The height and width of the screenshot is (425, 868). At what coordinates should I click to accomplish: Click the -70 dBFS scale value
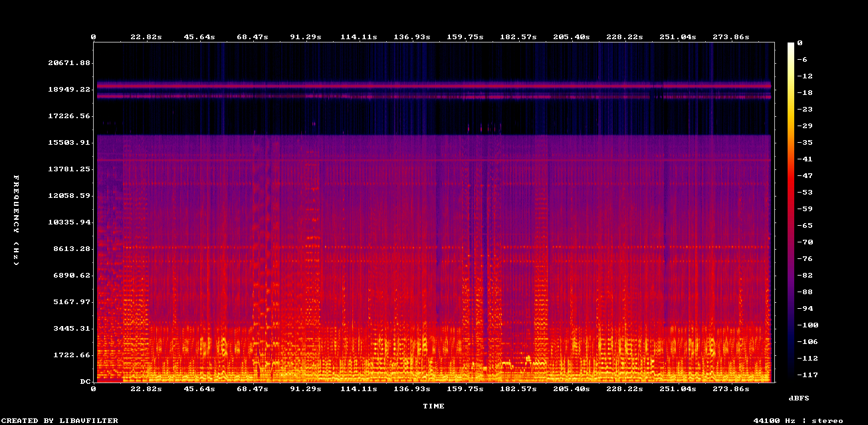[x=805, y=242]
